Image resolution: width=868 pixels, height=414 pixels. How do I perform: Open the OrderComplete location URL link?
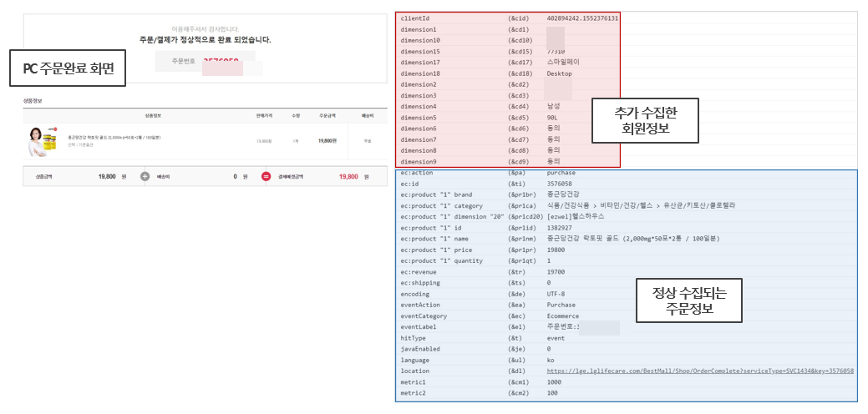tap(699, 371)
